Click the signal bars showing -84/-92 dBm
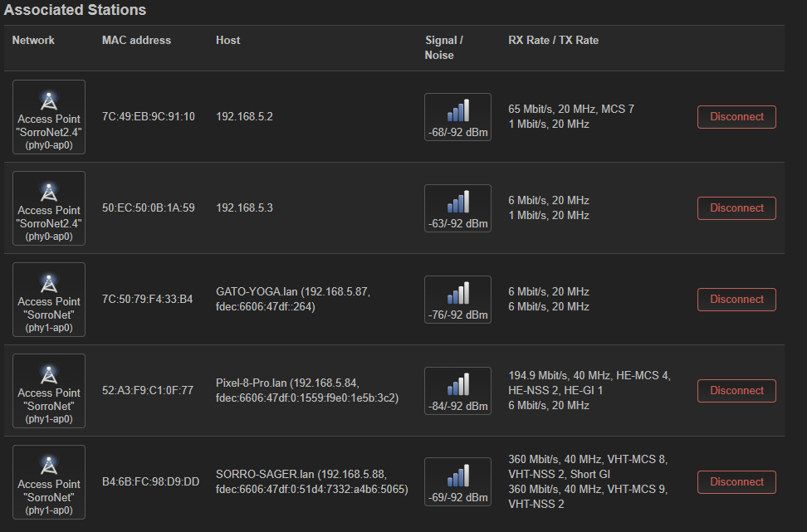This screenshot has height=532, width=807. (x=457, y=390)
